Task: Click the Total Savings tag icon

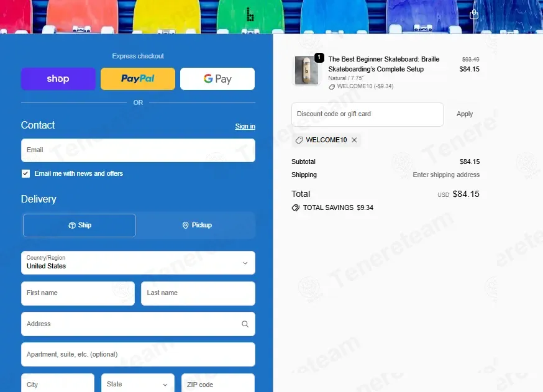Action: 295,207
